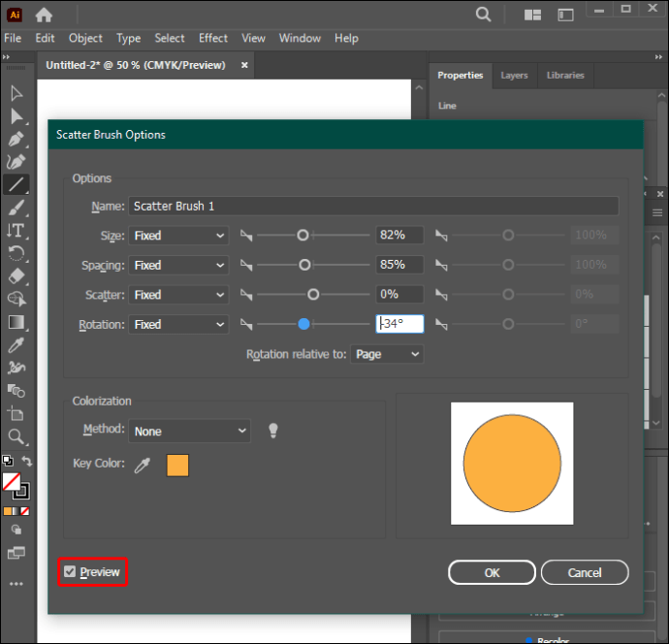Viewport: 669px width, 644px height.
Task: Uncheck the Preview checkbox
Action: (x=70, y=571)
